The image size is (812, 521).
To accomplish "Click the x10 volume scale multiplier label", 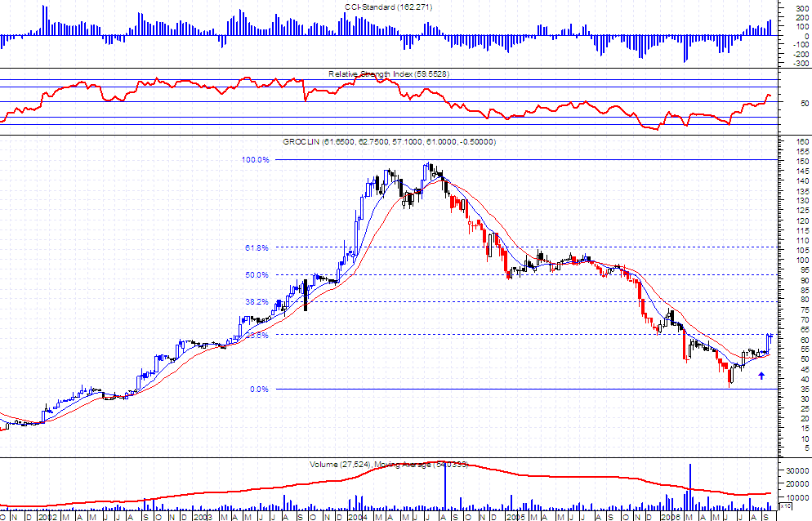I will (x=786, y=505).
